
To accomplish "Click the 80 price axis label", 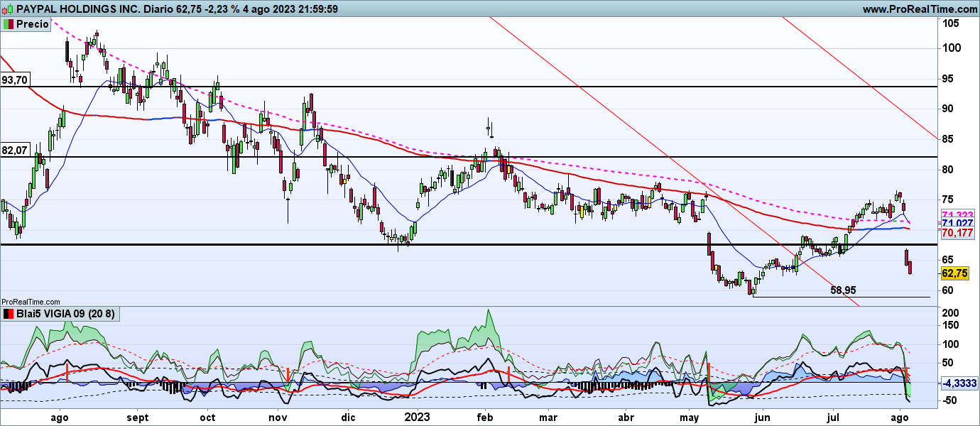I will (x=949, y=169).
